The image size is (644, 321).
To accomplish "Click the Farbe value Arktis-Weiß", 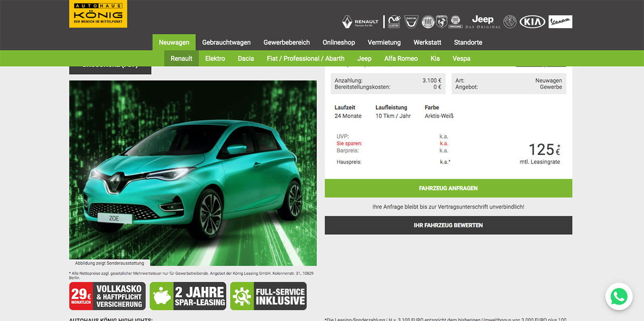I will [x=439, y=116].
